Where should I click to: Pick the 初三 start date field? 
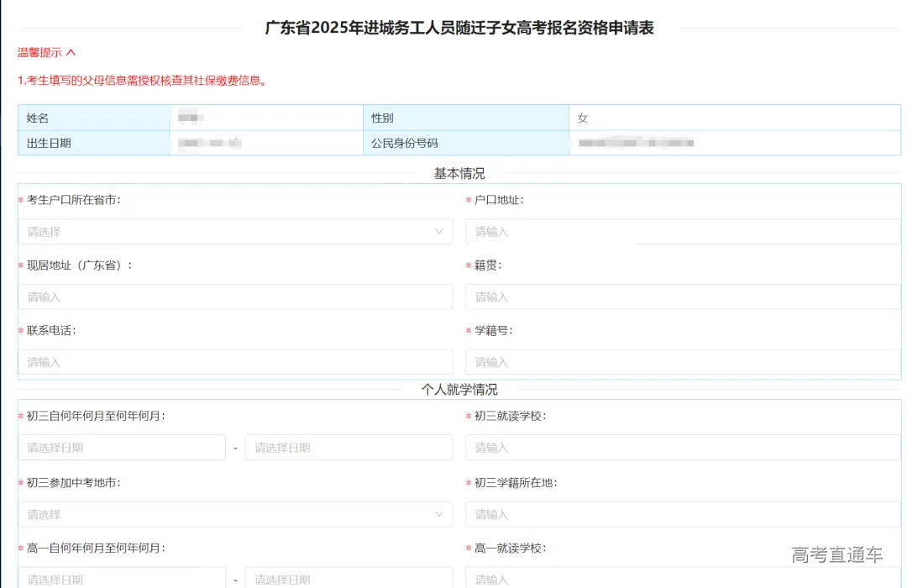coord(122,448)
